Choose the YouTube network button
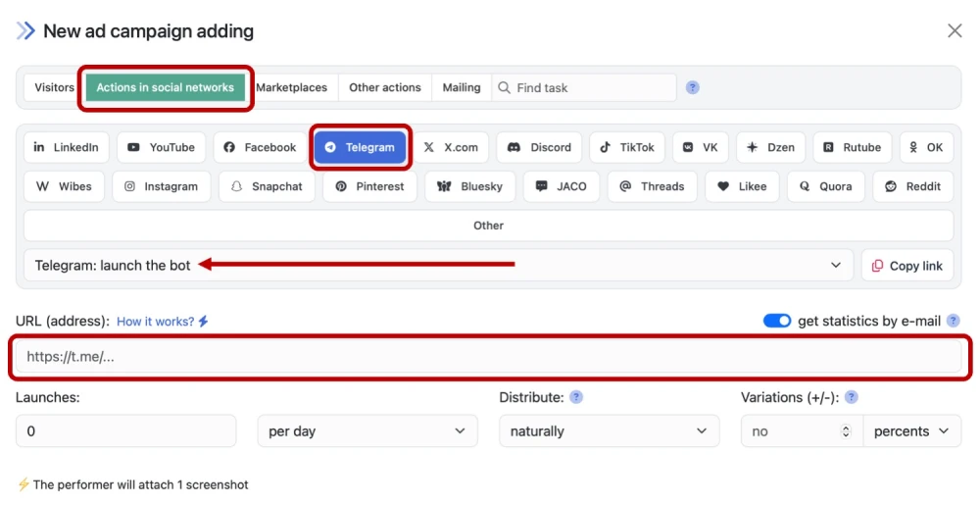 [162, 147]
